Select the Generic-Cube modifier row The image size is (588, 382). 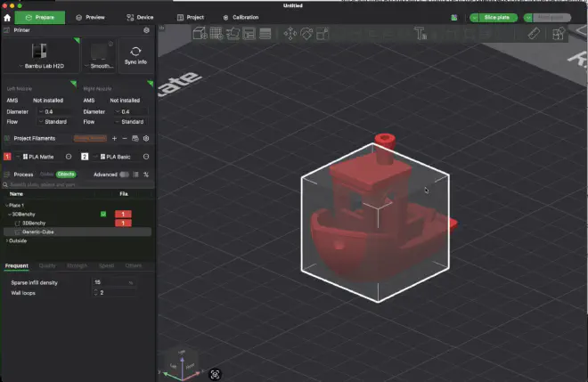(78, 232)
